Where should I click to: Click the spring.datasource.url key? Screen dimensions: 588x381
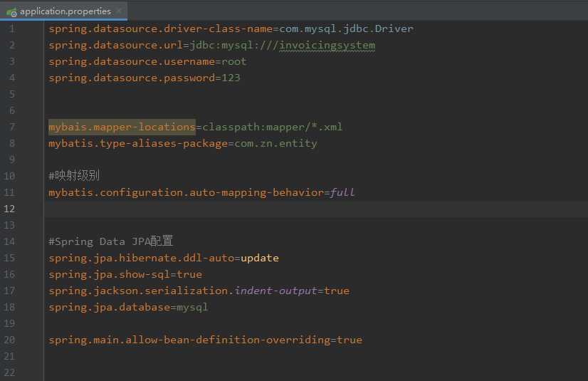click(115, 46)
